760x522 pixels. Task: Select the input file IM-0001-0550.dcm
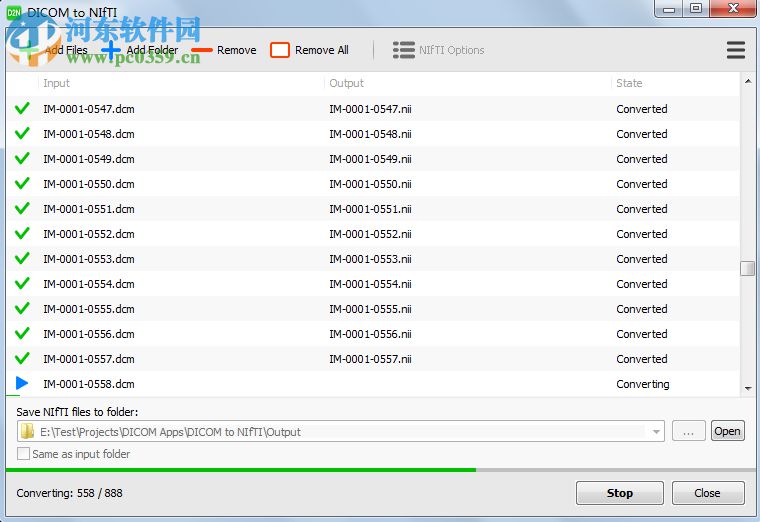[x=89, y=184]
